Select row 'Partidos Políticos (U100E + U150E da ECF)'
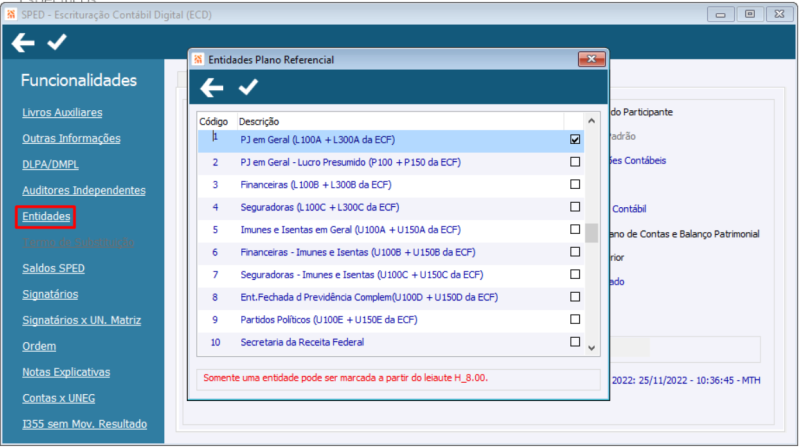Screen dimensions: 800x448 pyautogui.click(x=391, y=319)
